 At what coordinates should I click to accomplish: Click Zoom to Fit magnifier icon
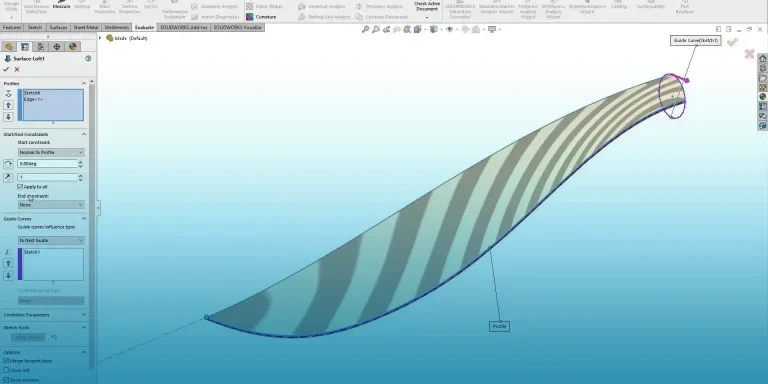[365, 29]
